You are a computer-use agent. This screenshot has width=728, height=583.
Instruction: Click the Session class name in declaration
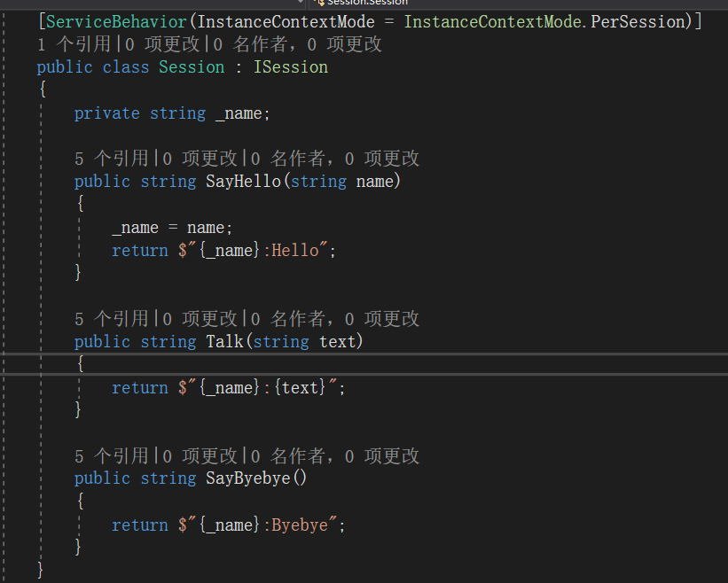[192, 67]
